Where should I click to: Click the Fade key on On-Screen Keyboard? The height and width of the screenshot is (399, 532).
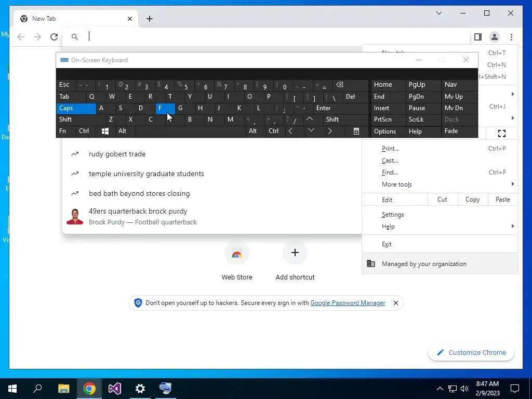tap(459, 131)
